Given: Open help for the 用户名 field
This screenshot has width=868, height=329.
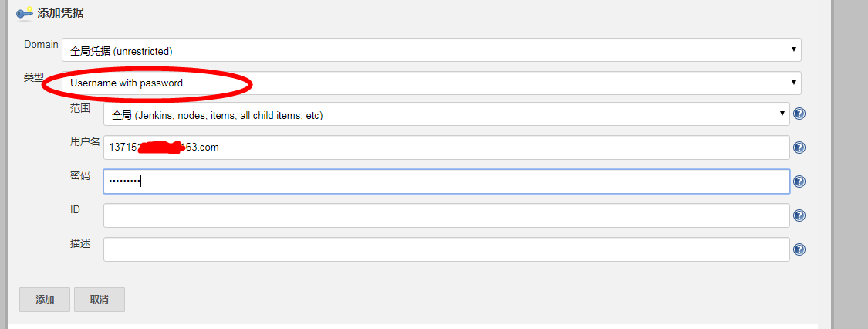Looking at the screenshot, I should click(x=799, y=148).
